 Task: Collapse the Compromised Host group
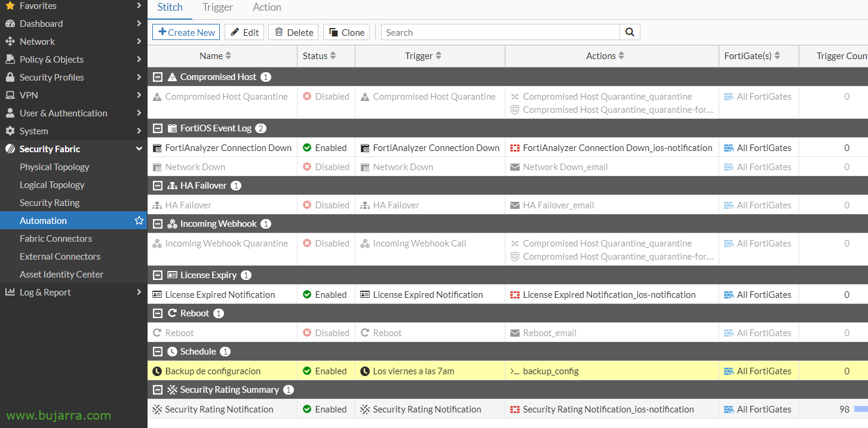coord(158,77)
